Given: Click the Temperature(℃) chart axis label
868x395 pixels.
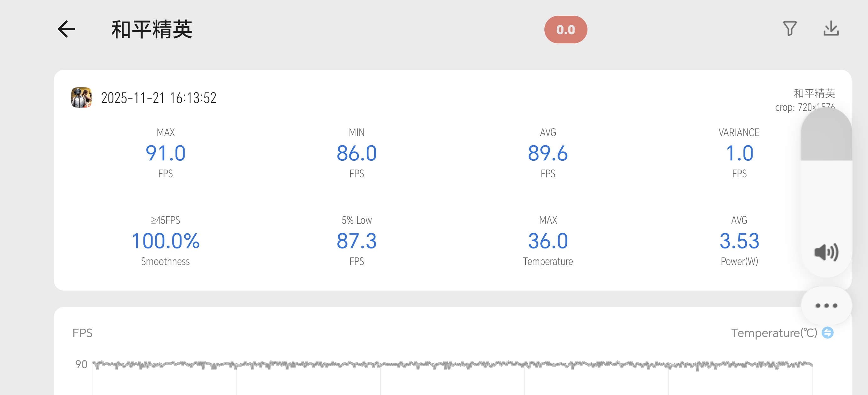Looking at the screenshot, I should click(x=774, y=333).
